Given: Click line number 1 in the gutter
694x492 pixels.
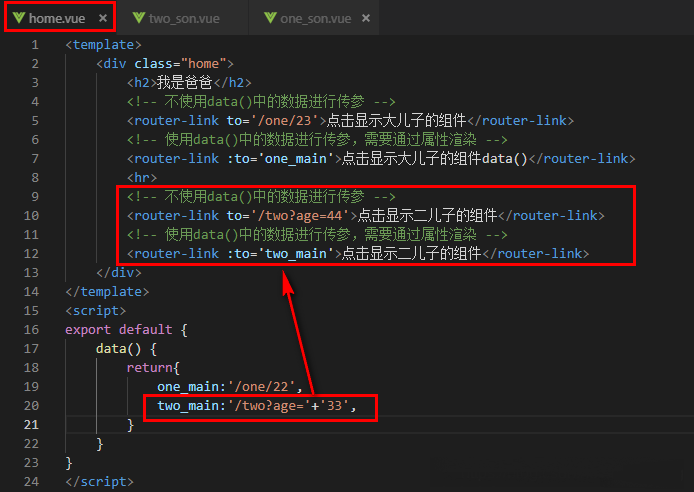Looking at the screenshot, I should point(35,45).
